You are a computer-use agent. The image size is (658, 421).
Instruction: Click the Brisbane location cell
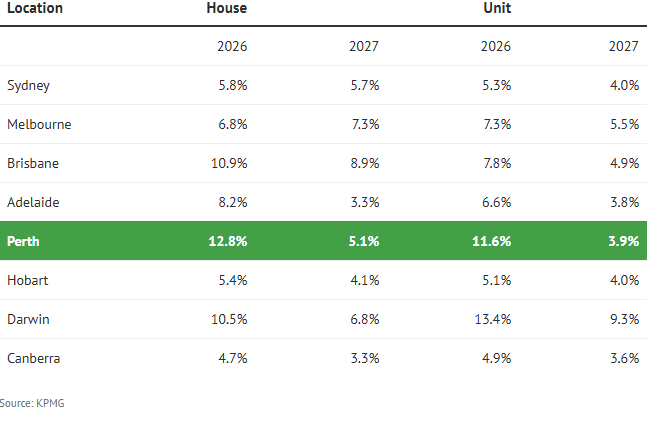pyautogui.click(x=34, y=163)
